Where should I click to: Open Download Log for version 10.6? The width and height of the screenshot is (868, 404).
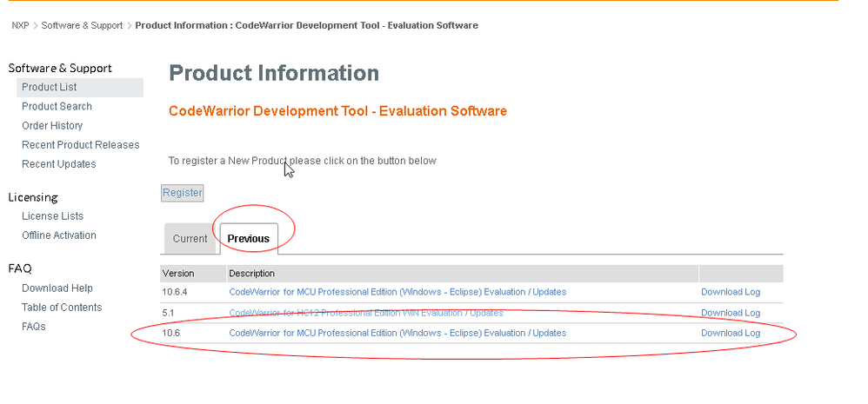(731, 334)
